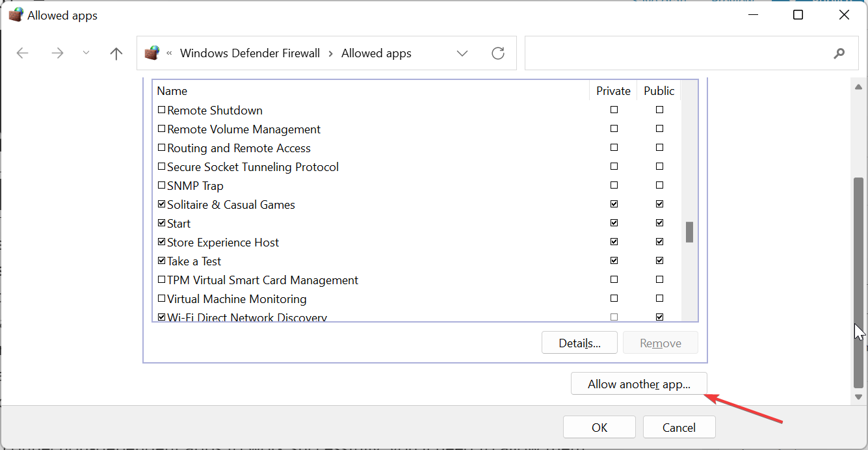The height and width of the screenshot is (450, 868).
Task: Click the Public column header
Action: (x=659, y=91)
